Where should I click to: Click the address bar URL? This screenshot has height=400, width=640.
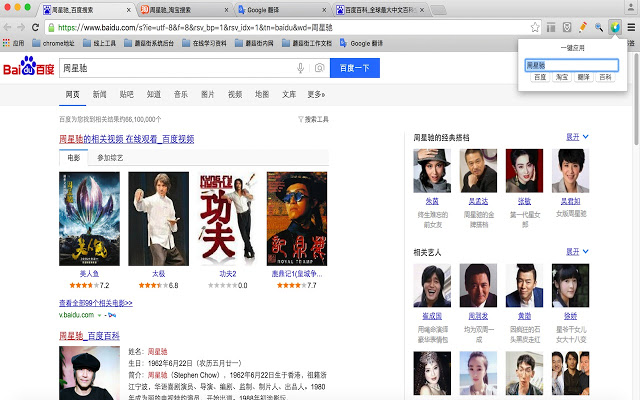click(195, 27)
